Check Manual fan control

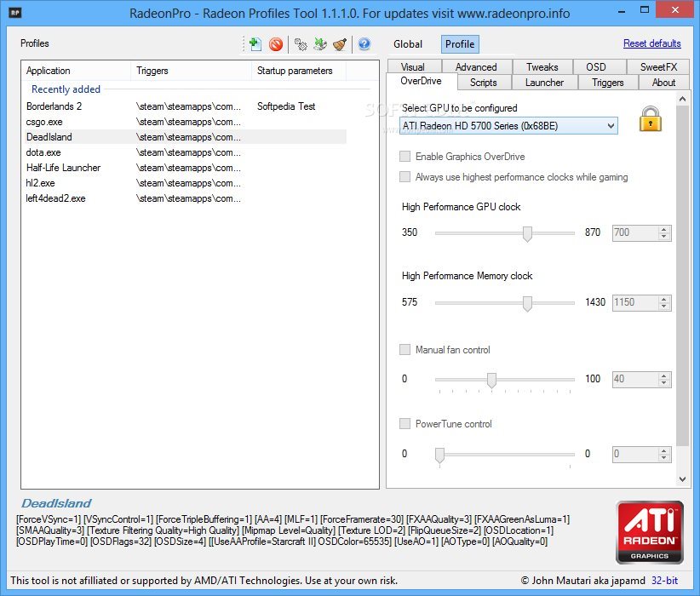coord(405,350)
